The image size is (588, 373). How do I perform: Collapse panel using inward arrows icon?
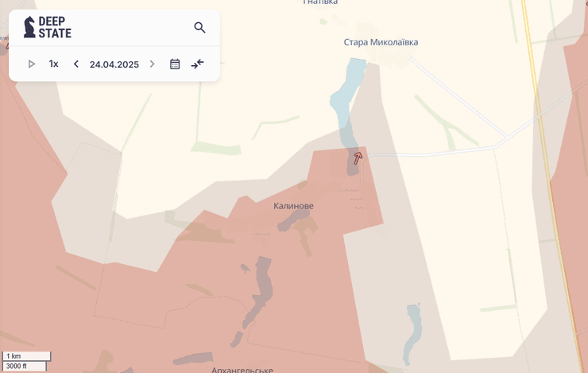[x=198, y=64]
